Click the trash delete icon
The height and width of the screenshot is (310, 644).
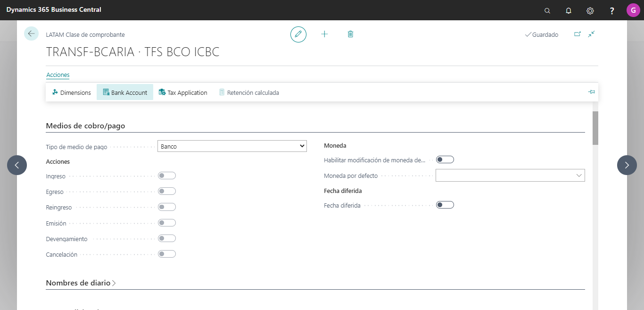pos(350,34)
